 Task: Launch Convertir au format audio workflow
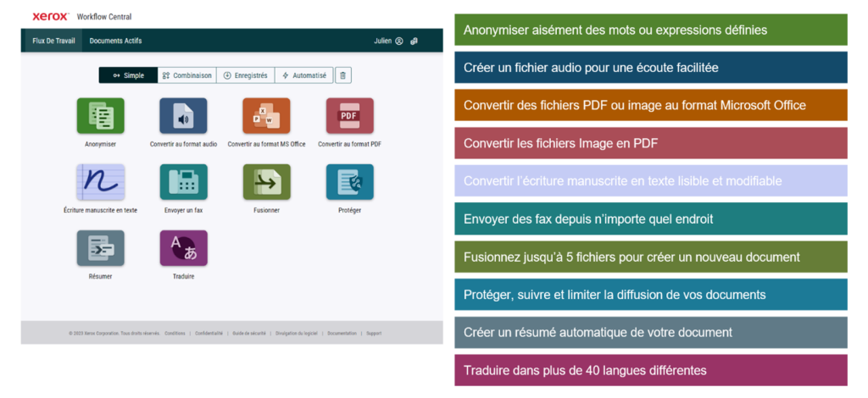point(183,116)
